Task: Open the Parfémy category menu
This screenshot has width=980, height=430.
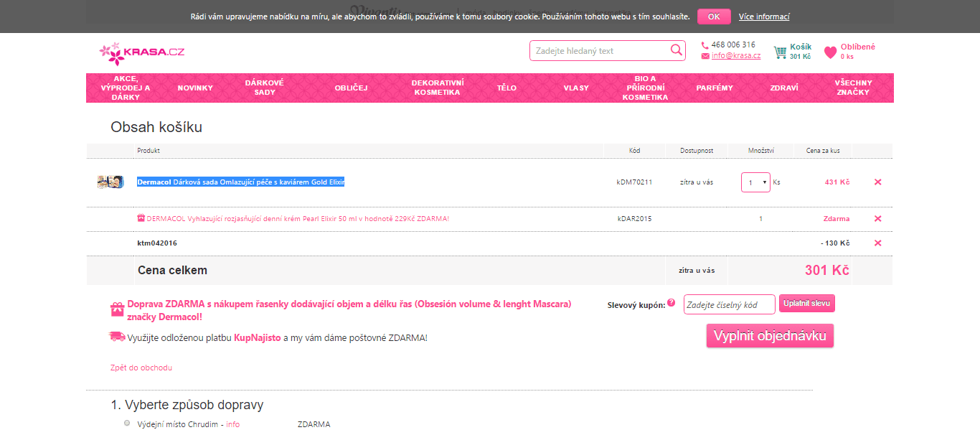Action: coord(715,88)
